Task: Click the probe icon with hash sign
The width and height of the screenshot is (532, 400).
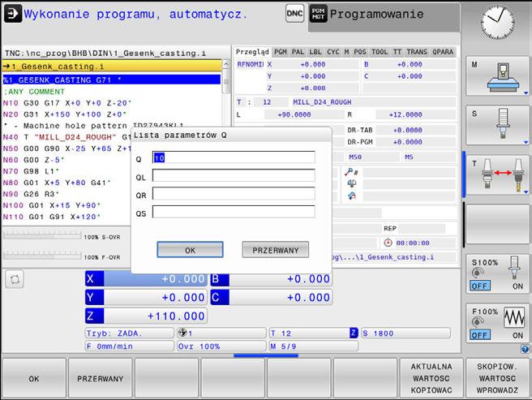Action: click(351, 173)
